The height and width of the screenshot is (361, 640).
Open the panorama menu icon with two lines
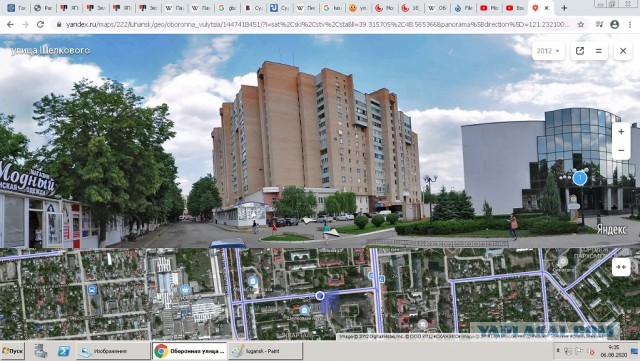tap(598, 51)
